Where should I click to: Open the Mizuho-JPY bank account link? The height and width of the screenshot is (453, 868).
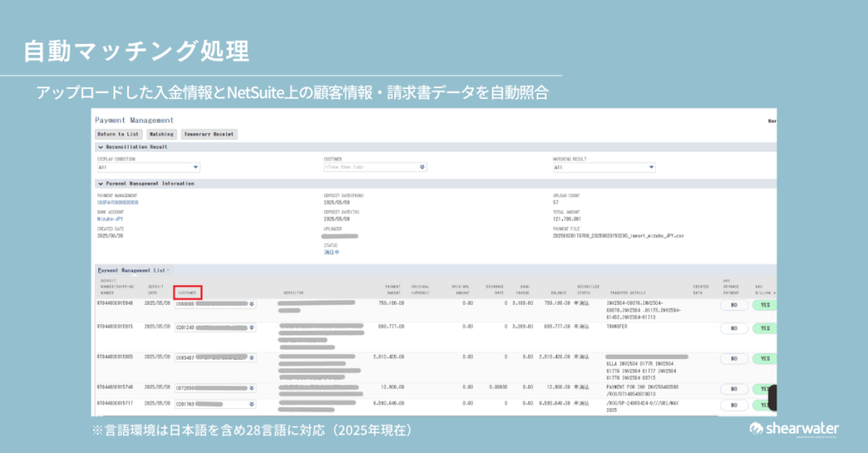[109, 219]
